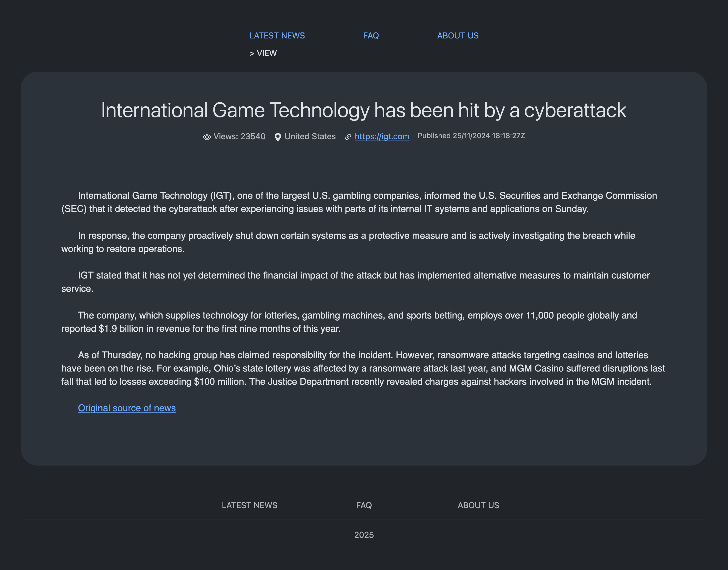Click the paragraph starting 'IGT stated that'
728x570 pixels.
tap(355, 282)
